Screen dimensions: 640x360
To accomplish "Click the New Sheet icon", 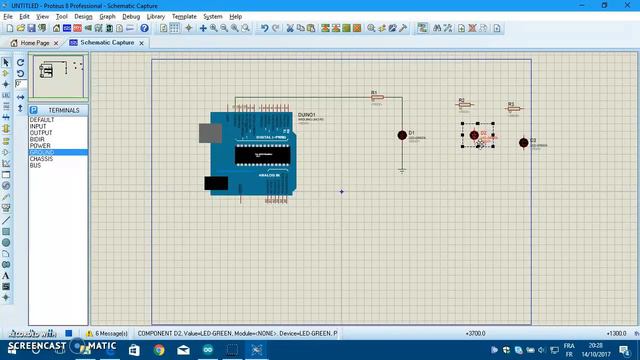I will [462, 28].
